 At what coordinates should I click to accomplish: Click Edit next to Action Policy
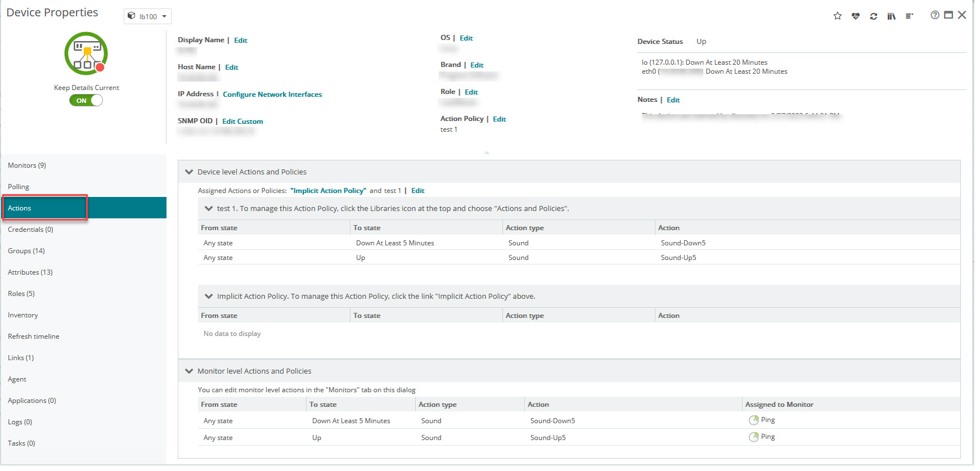500,119
